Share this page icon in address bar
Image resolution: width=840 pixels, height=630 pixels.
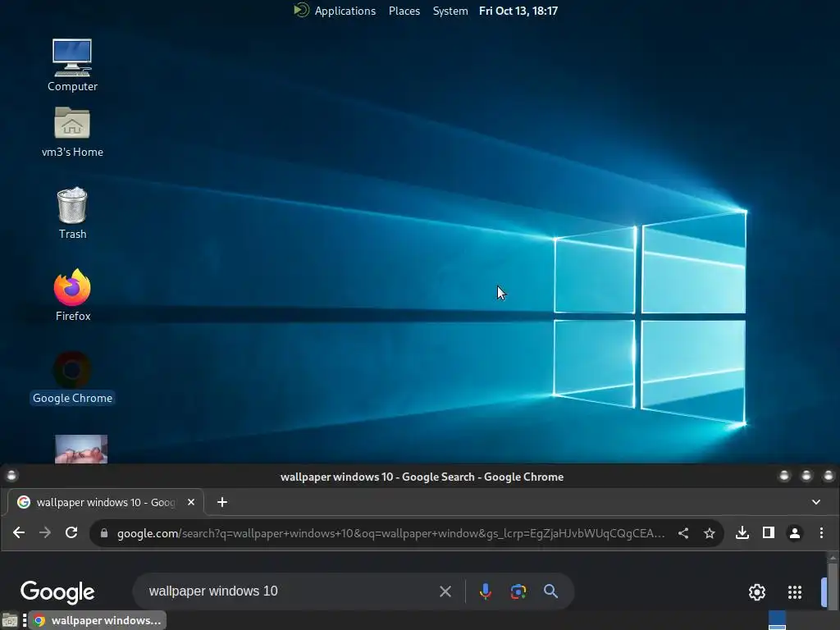click(683, 533)
